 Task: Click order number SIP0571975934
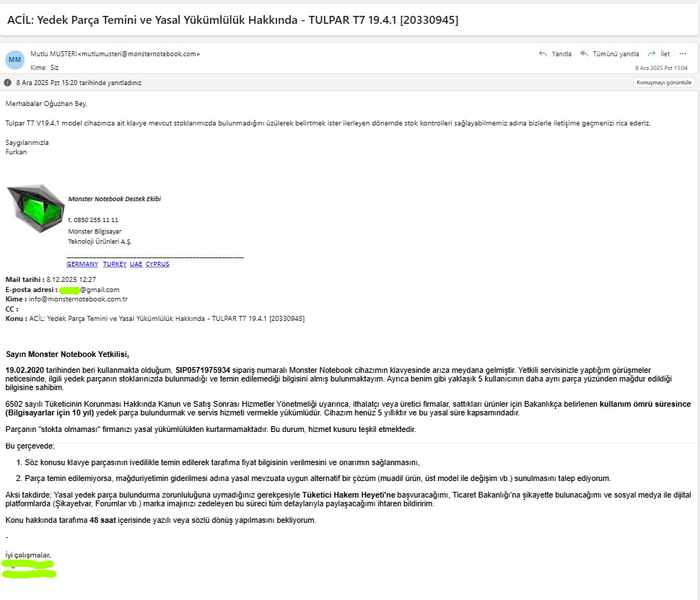[203, 370]
